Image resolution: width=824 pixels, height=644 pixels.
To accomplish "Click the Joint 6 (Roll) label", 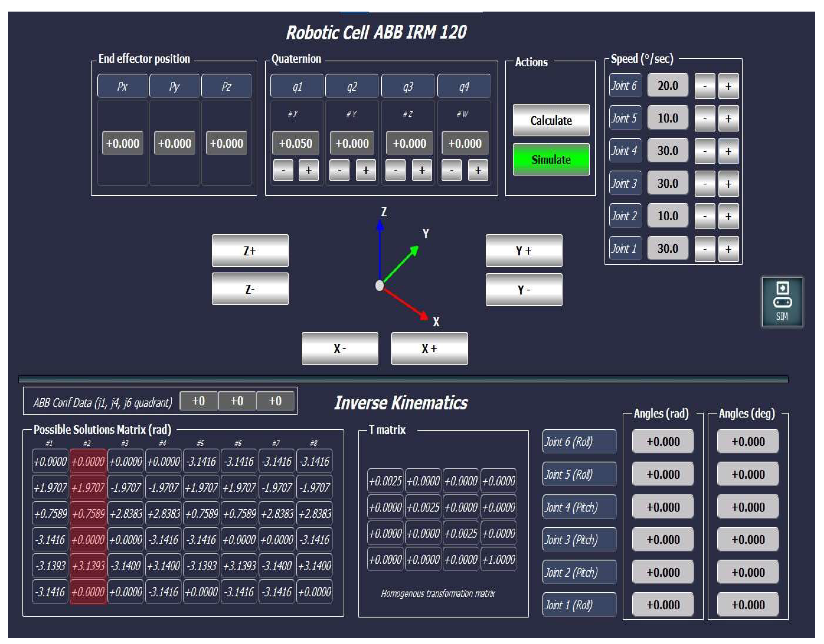I will (579, 441).
